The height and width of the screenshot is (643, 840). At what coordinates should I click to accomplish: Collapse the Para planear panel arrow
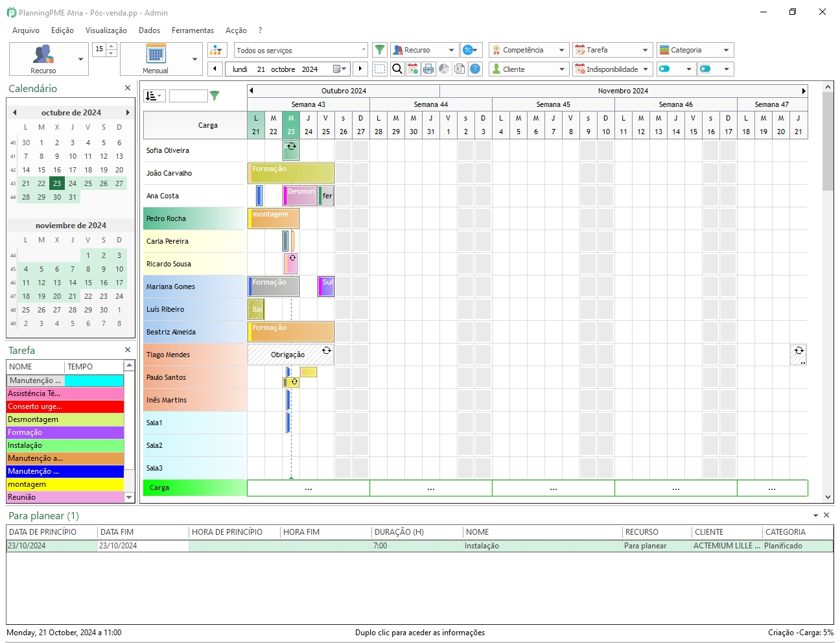[x=815, y=515]
